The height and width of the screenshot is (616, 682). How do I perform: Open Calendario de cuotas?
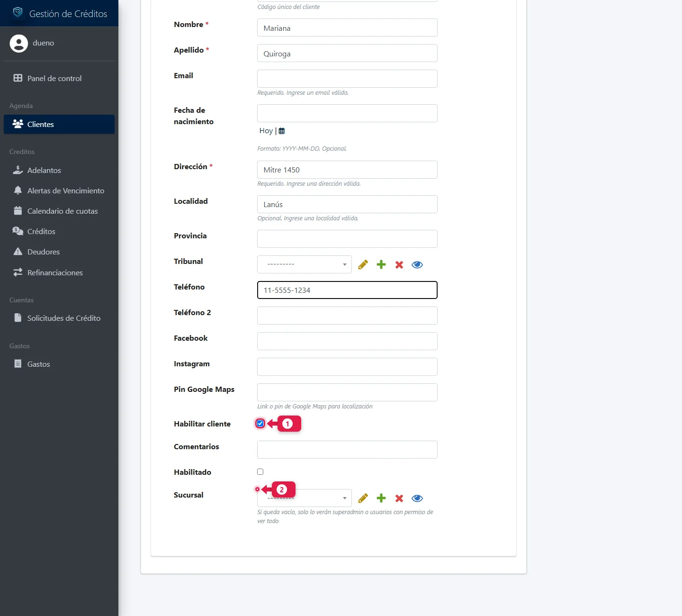(59, 211)
